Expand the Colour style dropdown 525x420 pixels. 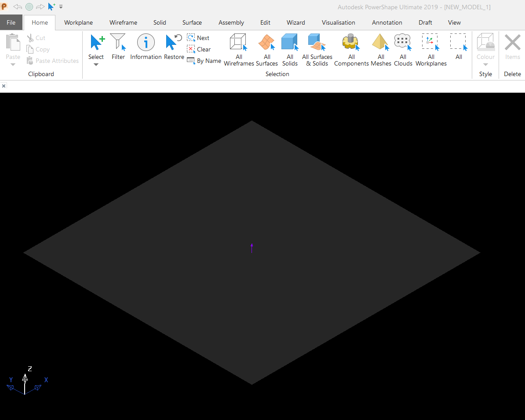(x=485, y=64)
